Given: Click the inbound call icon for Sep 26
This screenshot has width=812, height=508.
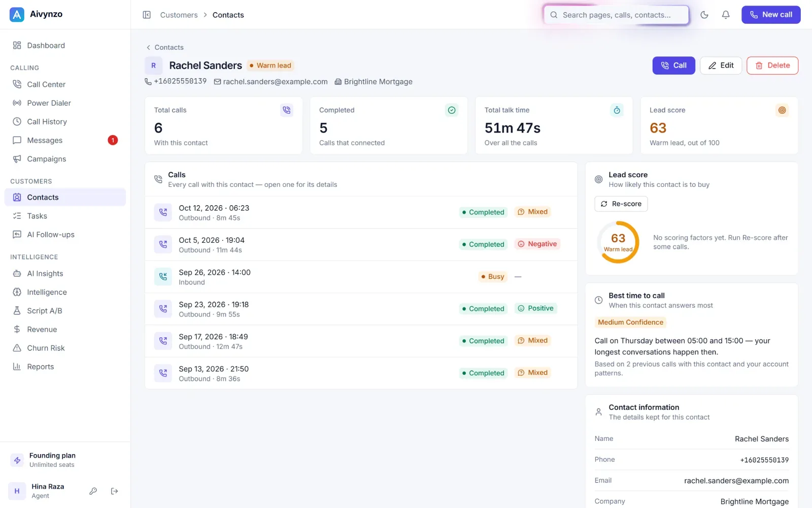Looking at the screenshot, I should pyautogui.click(x=163, y=276).
